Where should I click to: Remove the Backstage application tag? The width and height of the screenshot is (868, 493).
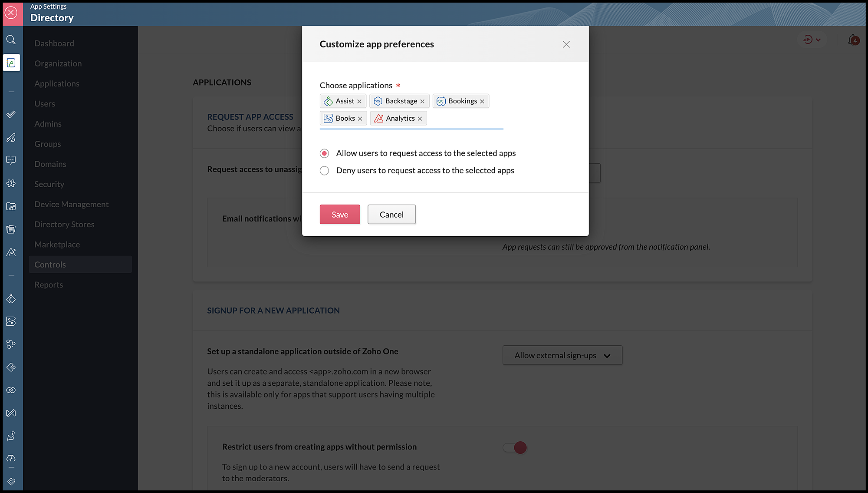point(422,101)
